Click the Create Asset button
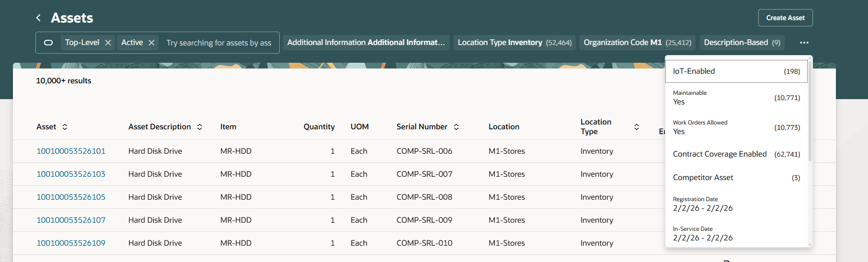This screenshot has height=262, width=868. coord(785,18)
